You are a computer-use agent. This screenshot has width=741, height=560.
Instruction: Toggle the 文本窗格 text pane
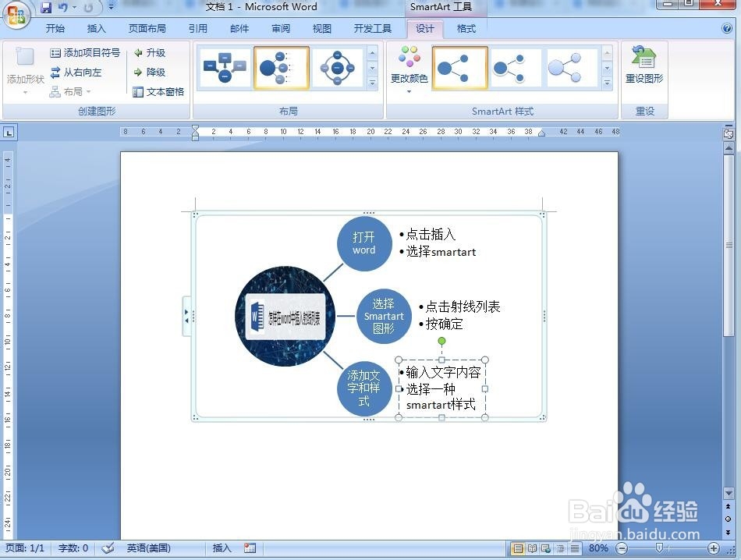(158, 92)
